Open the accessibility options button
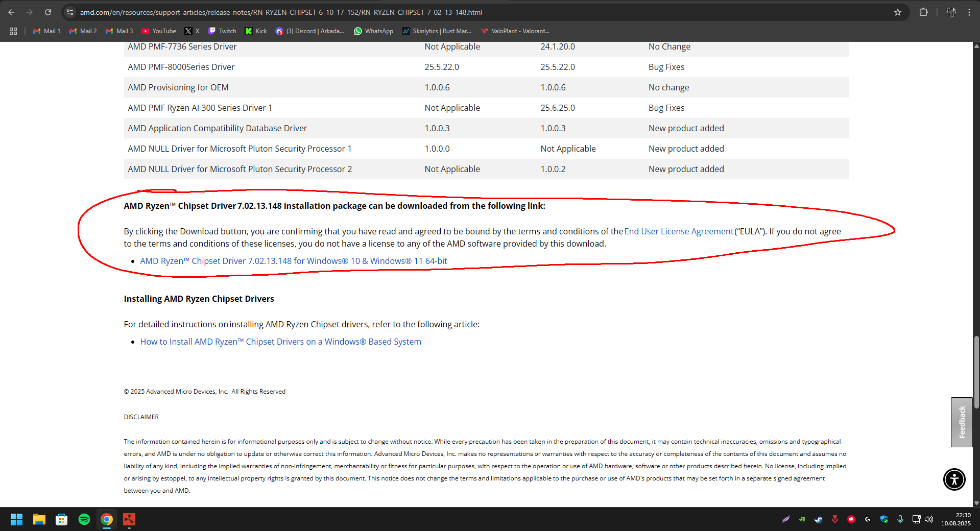This screenshot has height=531, width=980. 954,479
